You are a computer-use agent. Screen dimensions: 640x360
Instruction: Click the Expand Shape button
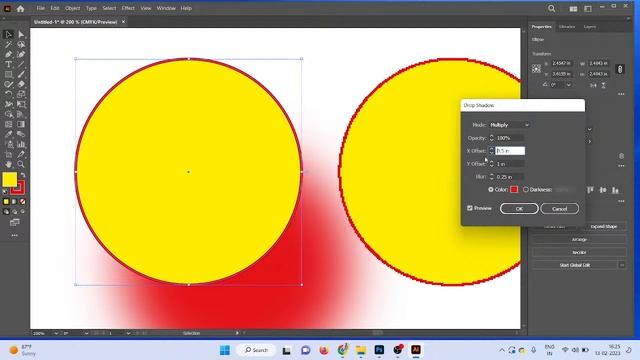point(604,227)
